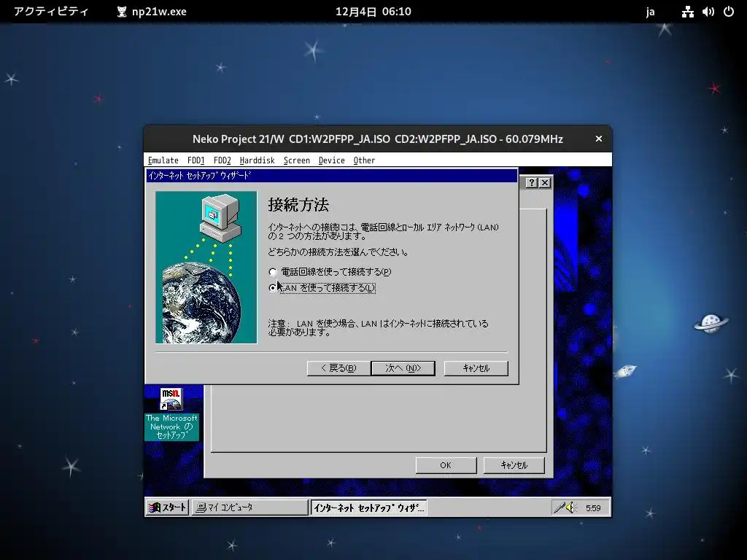The height and width of the screenshot is (560, 747).
Task: Open the ja input source indicator
Action: pos(650,12)
